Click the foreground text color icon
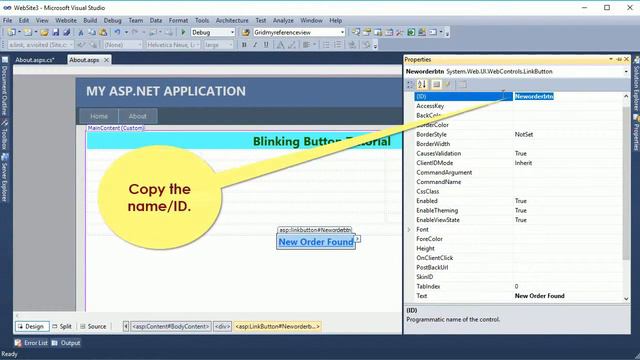The image size is (640, 360). (x=280, y=45)
